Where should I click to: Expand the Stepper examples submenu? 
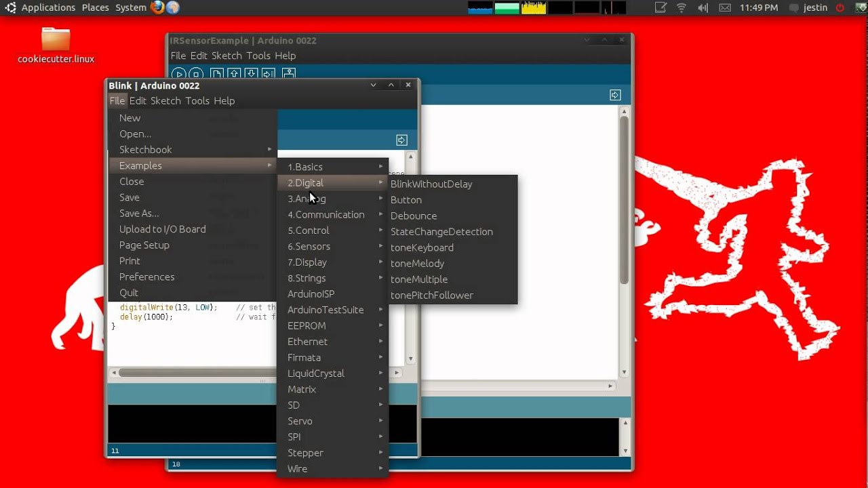coord(333,453)
